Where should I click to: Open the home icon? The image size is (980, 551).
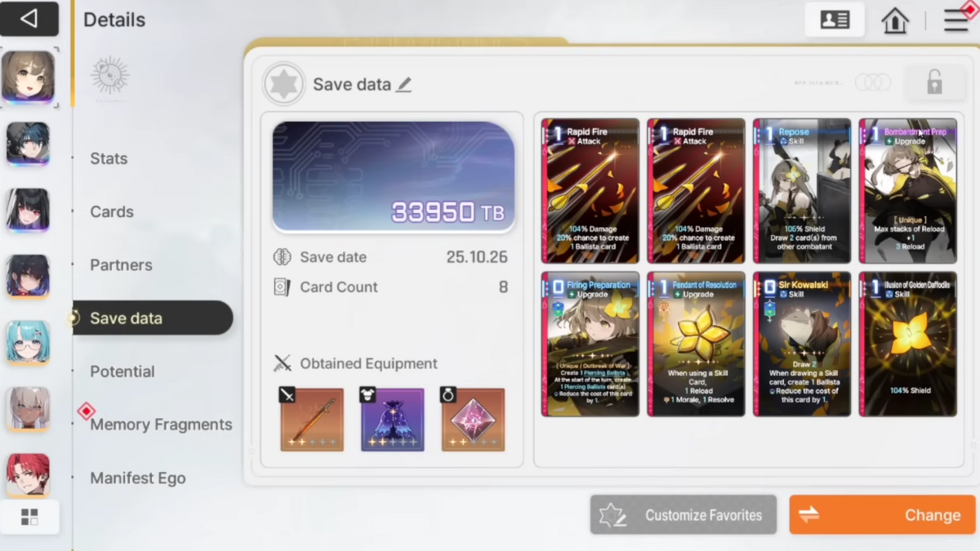895,20
